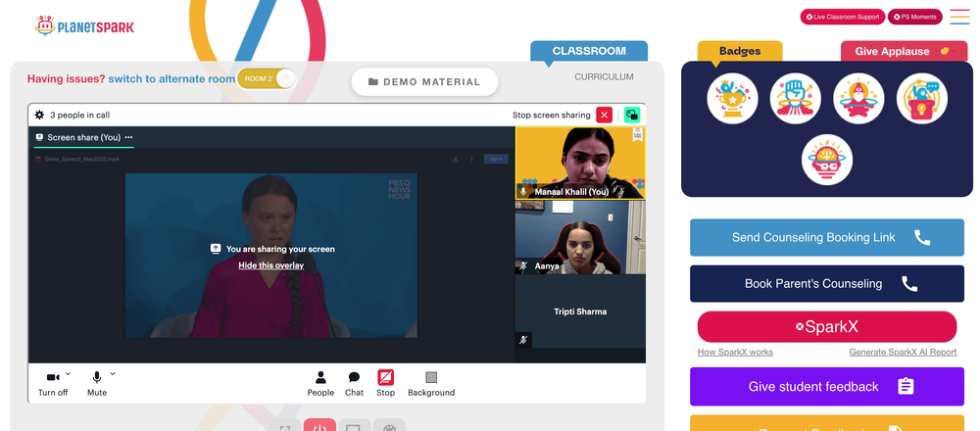Click the switch to alternate room text

171,79
